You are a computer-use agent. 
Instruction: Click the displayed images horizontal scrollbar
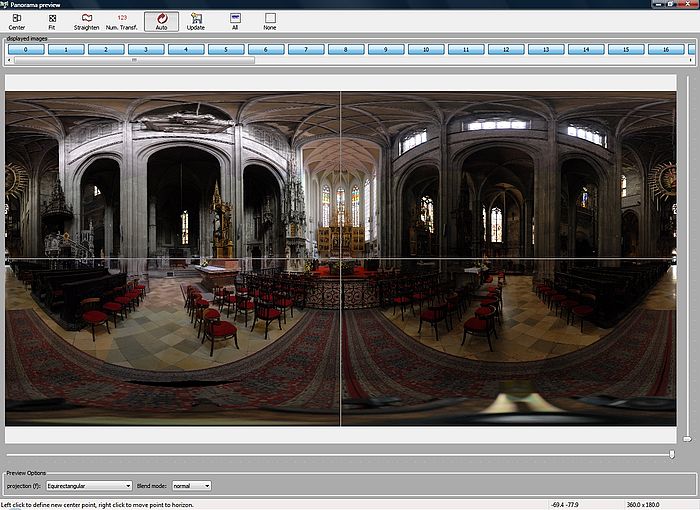tap(134, 60)
